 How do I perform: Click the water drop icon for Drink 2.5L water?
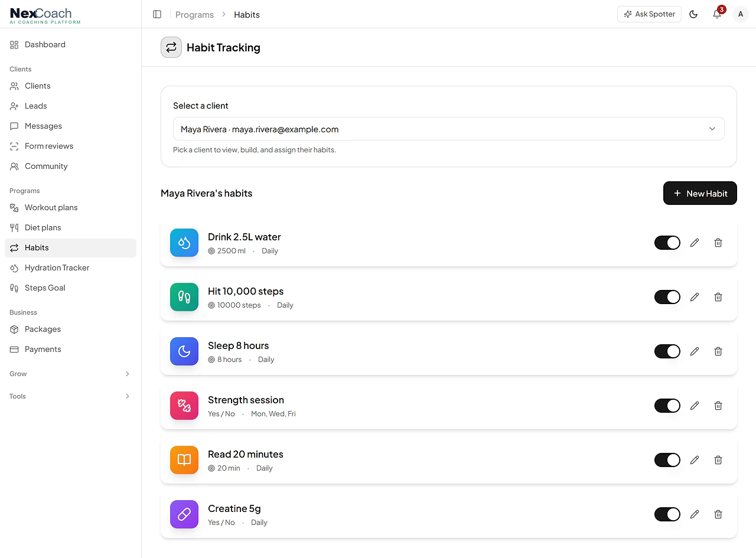point(184,243)
